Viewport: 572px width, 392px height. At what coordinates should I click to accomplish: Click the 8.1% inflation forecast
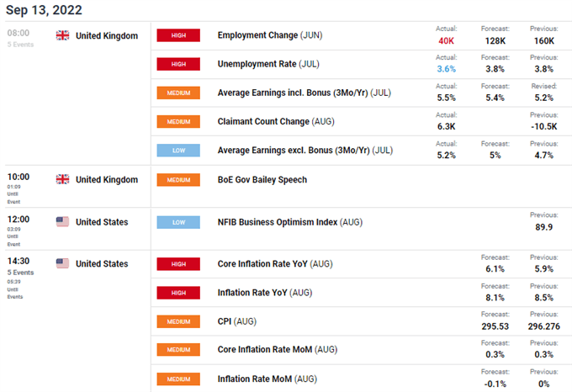click(x=495, y=298)
